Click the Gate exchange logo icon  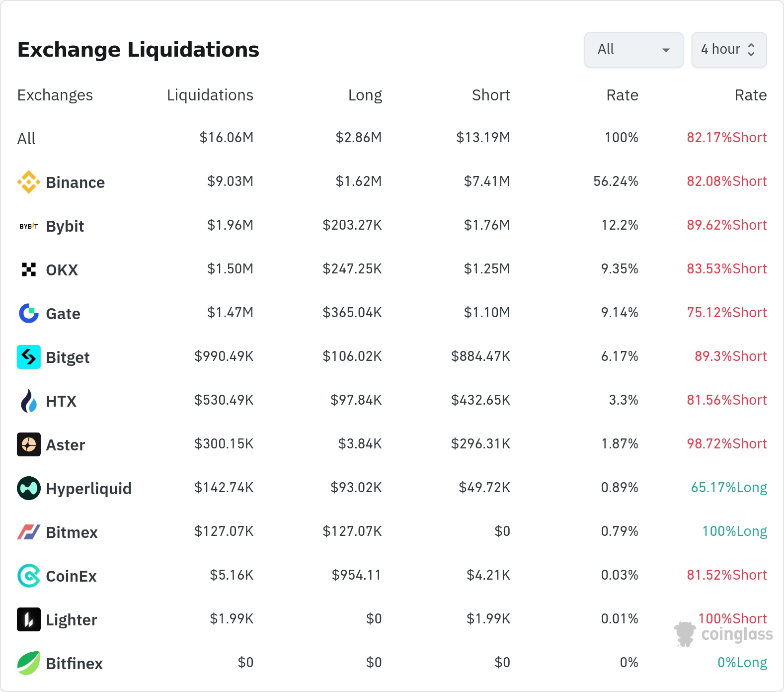click(28, 313)
